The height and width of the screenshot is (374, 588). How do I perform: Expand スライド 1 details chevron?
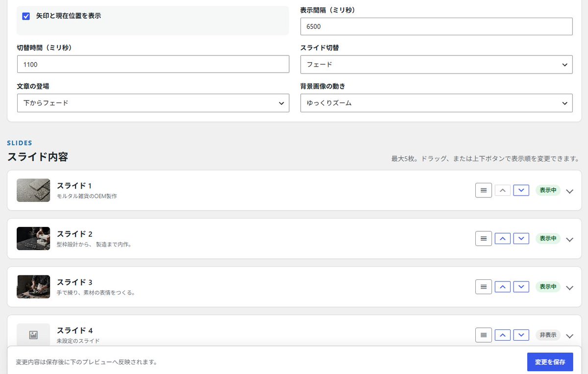tap(569, 191)
